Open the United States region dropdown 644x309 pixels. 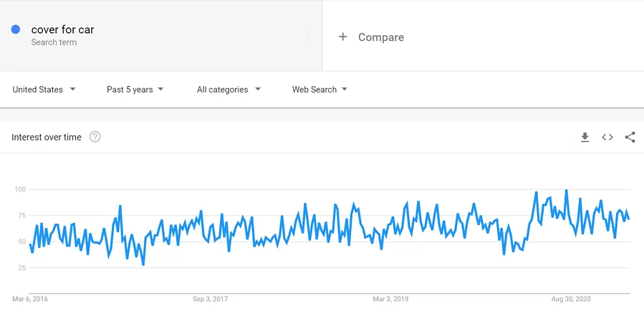[x=44, y=90]
